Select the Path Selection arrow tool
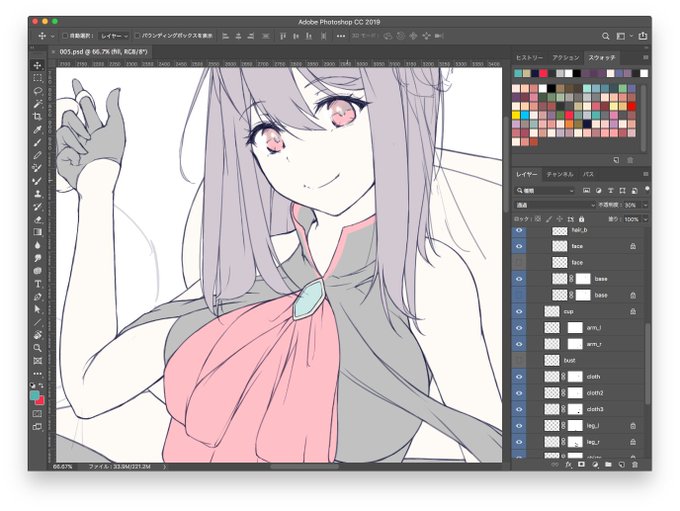 click(38, 310)
